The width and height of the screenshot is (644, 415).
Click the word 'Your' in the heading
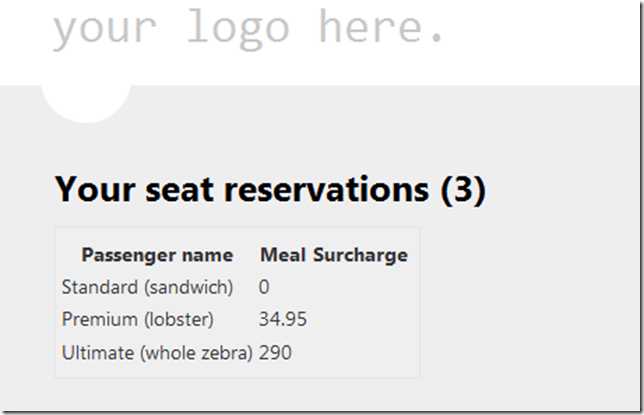click(95, 189)
